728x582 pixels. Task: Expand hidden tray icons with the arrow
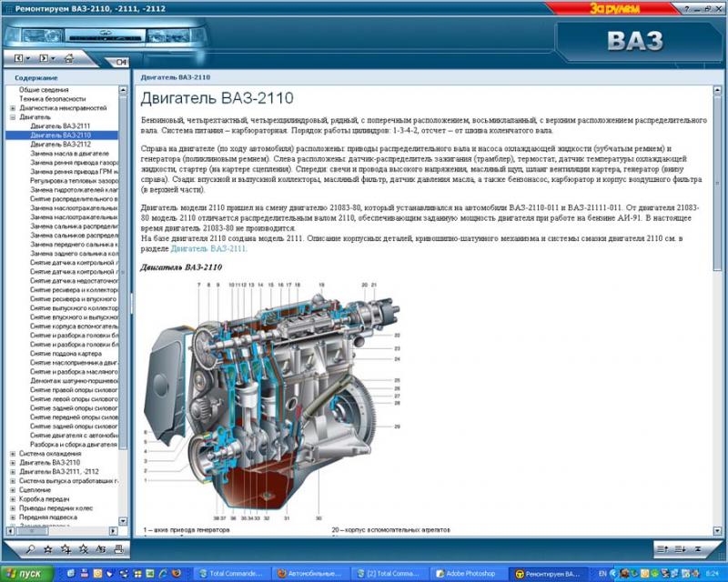point(613,574)
